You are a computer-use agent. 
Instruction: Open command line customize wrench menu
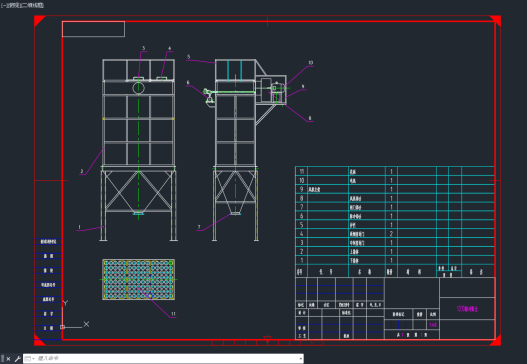[17, 359]
